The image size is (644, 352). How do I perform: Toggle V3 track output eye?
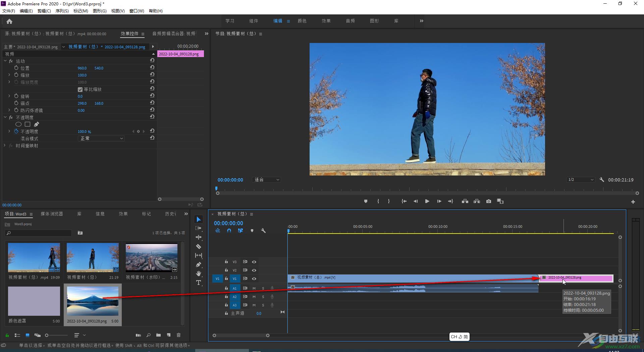tap(254, 262)
